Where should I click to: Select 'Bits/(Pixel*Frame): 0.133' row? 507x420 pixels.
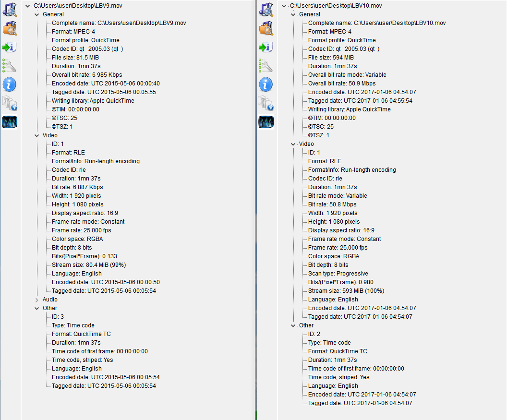point(84,256)
